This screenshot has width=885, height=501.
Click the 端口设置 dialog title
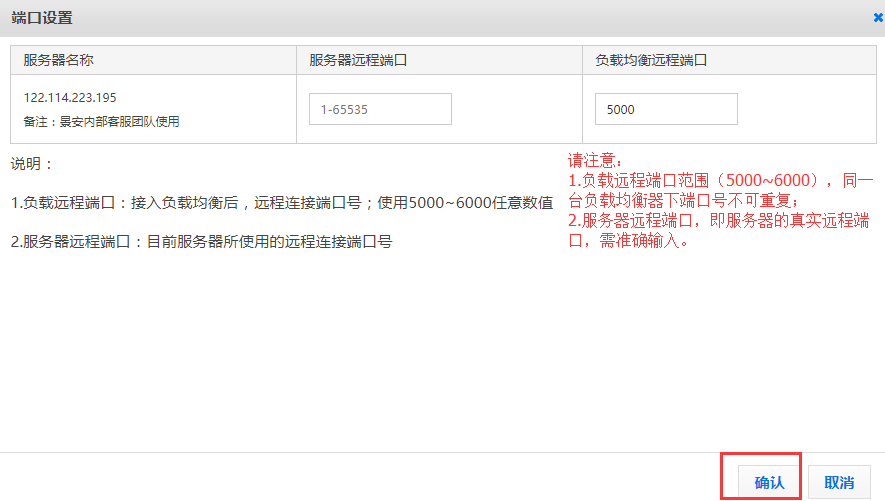click(41, 18)
